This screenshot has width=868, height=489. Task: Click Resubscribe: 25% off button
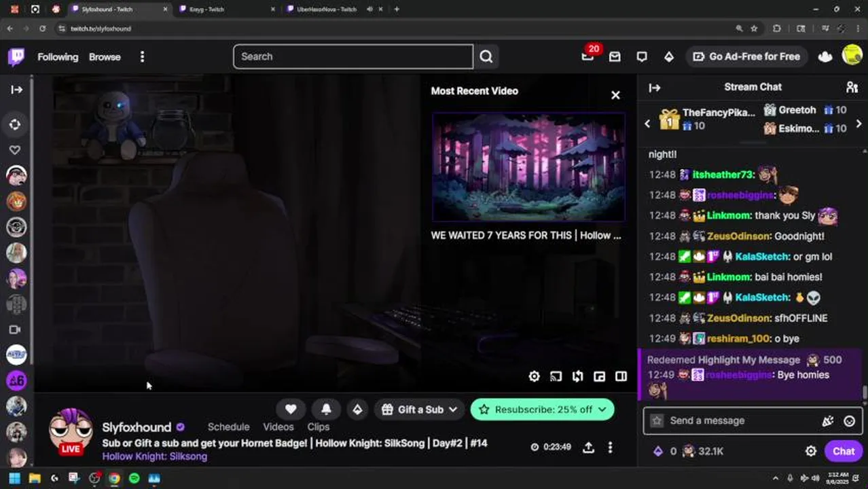click(542, 410)
